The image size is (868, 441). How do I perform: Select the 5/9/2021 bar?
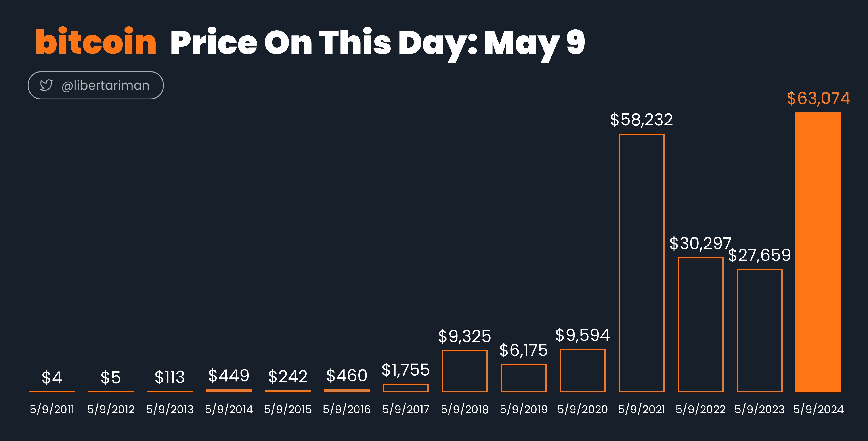[642, 263]
